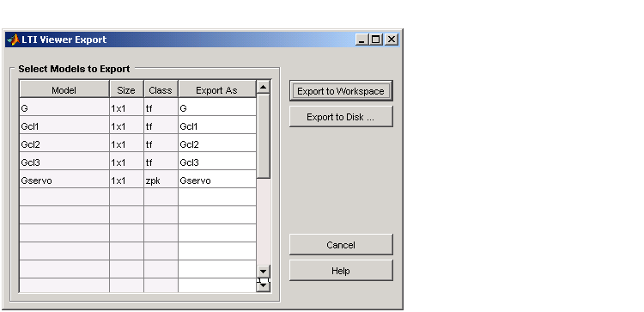Edit the Export As field for Gservo
Image resolution: width=644 pixels, height=312 pixels.
click(x=217, y=180)
